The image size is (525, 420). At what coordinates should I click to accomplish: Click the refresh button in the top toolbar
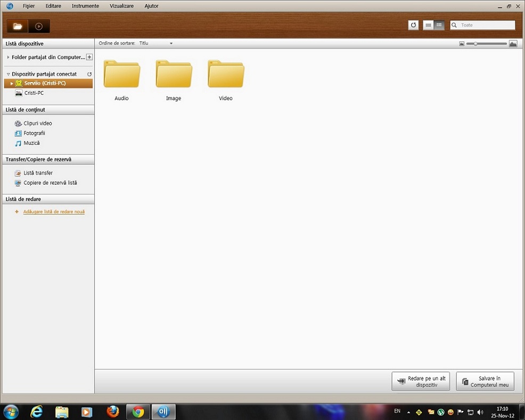(413, 25)
